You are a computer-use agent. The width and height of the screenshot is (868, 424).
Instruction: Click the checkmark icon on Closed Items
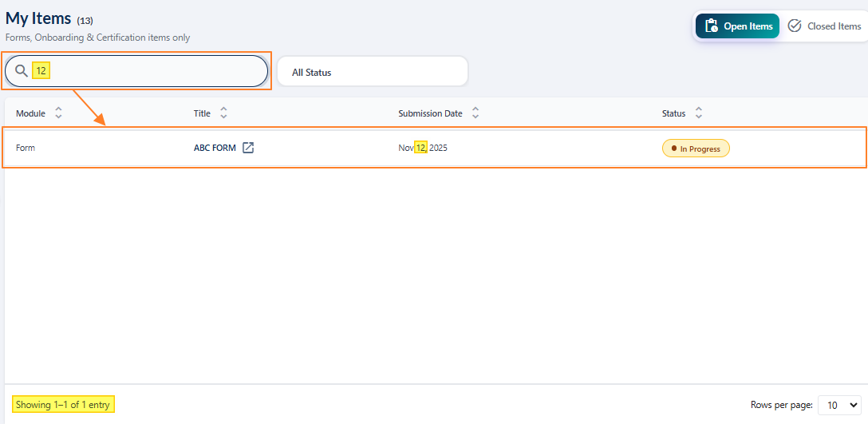795,26
